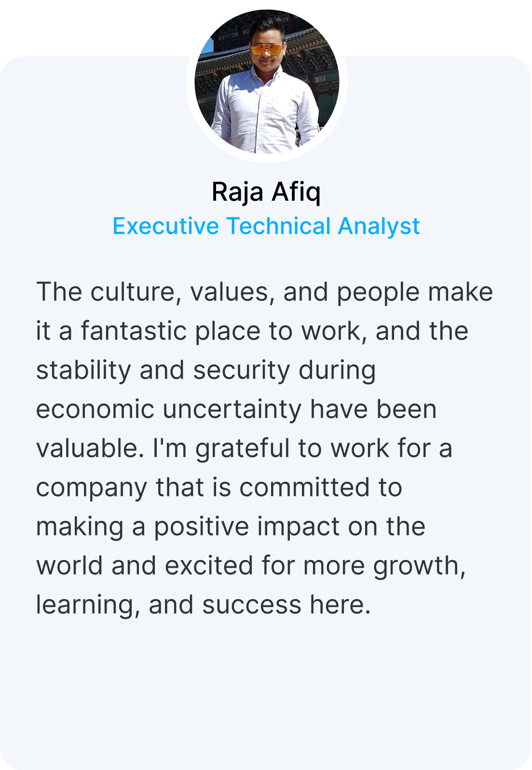This screenshot has width=532, height=770.
Task: Click the final line "learning, and success here."
Action: point(204,605)
